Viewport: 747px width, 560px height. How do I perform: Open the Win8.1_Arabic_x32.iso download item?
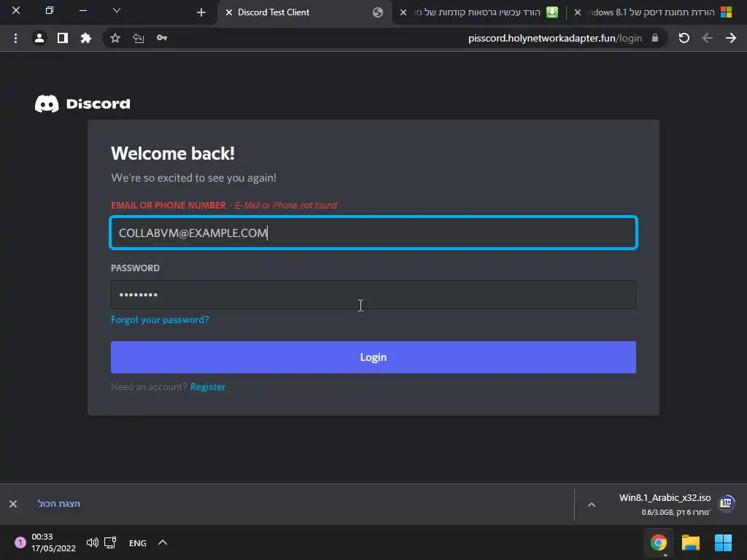coord(665,505)
